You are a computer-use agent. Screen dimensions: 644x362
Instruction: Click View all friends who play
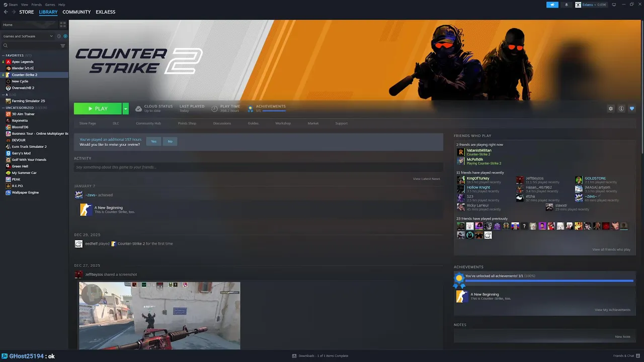click(611, 249)
